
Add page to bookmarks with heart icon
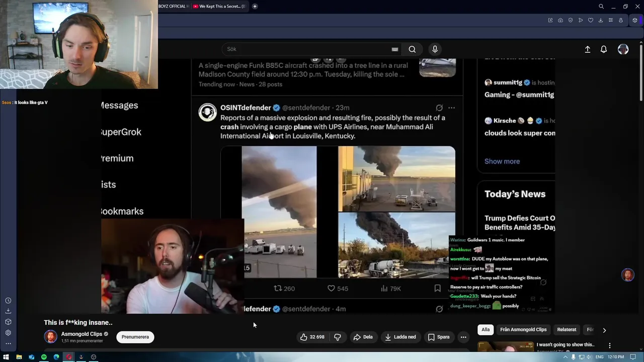point(591,20)
